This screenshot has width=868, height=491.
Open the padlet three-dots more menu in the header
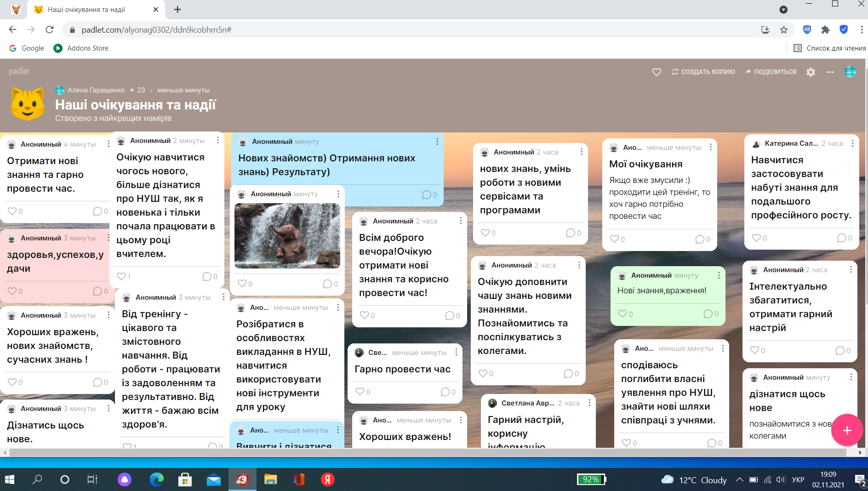tap(830, 72)
